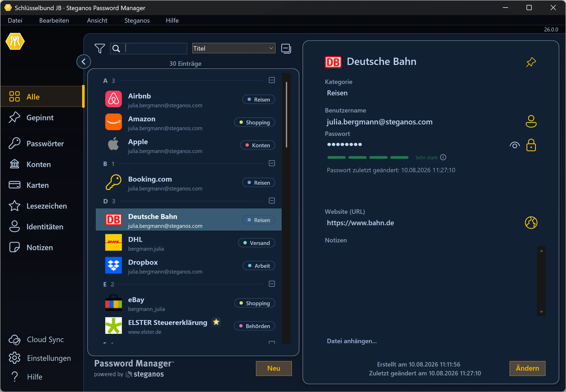Screen dimensions: 566x392
Task: Click the search magnifier icon
Action: point(116,49)
